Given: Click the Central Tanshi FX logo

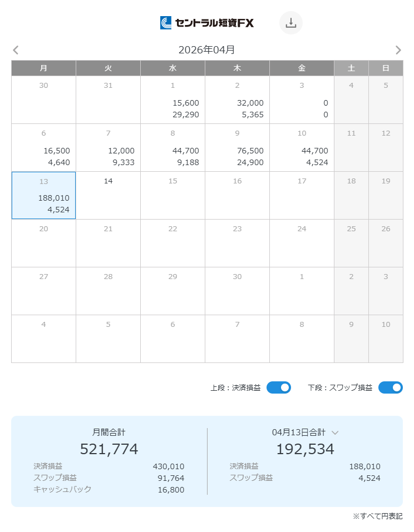Looking at the screenshot, I should [207, 23].
